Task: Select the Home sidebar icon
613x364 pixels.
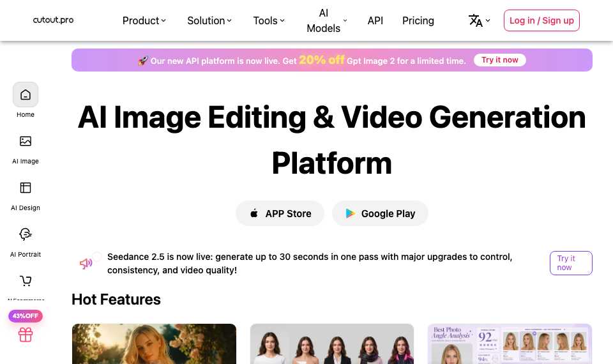Action: tap(26, 95)
